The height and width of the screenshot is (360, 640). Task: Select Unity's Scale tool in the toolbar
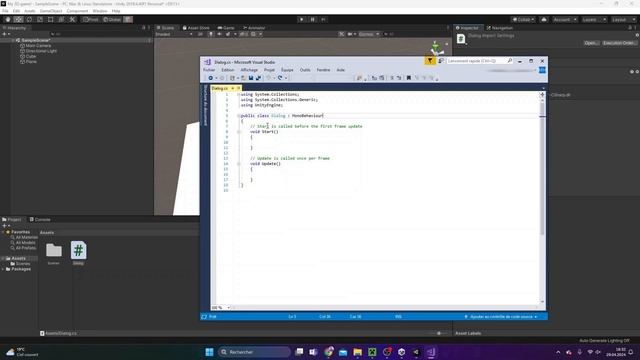40,19
